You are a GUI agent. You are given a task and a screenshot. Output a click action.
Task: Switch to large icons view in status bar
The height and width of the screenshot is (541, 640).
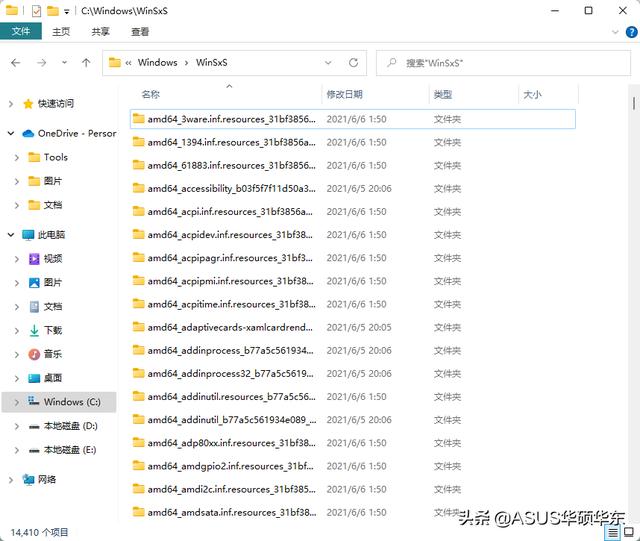[629, 532]
